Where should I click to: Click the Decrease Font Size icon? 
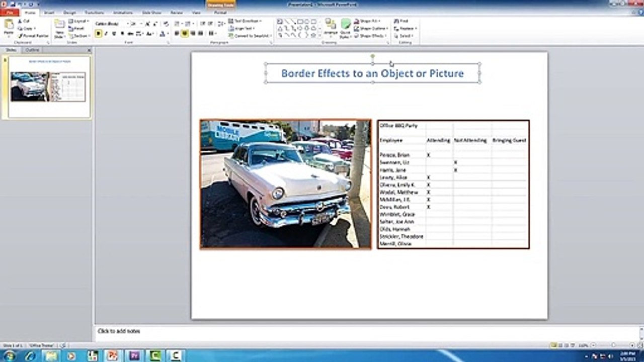(x=155, y=24)
